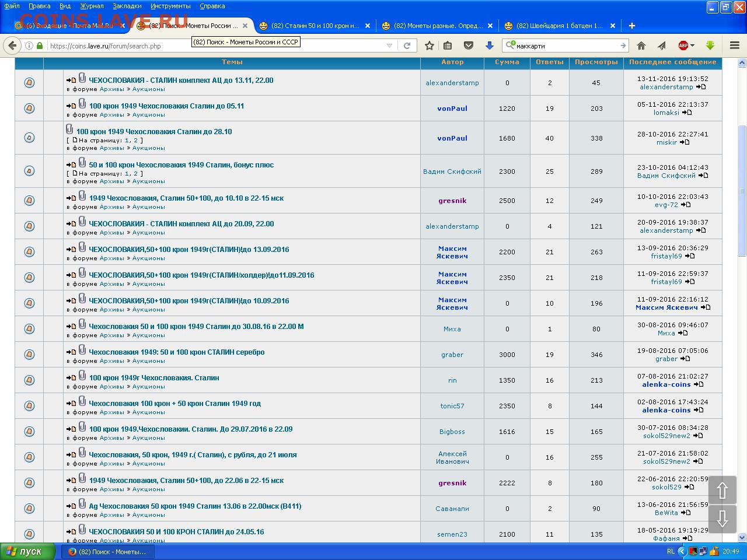Open topic 100 крон 1949 Чехословакия Сталин до 05.11
The height and width of the screenshot is (560, 747).
[166, 106]
